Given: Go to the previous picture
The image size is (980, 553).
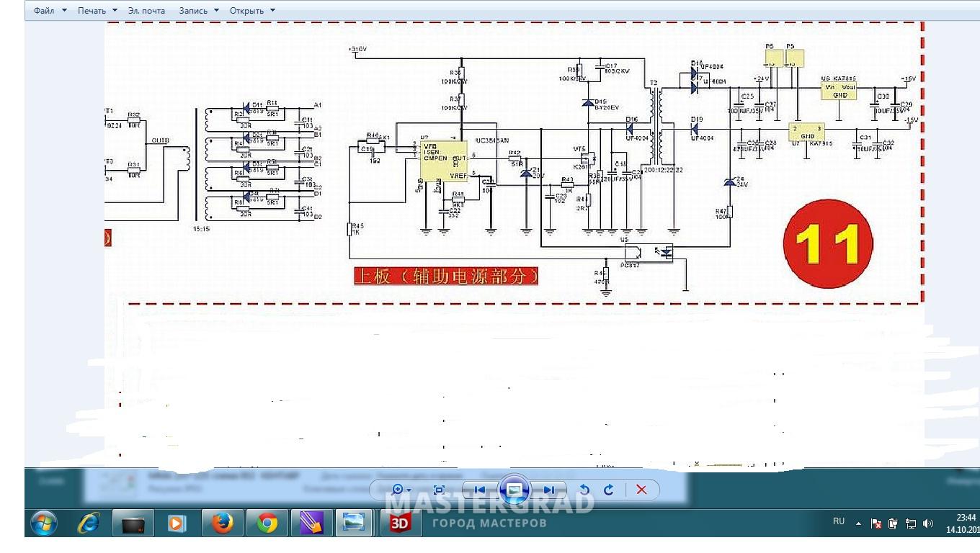Looking at the screenshot, I should click(x=479, y=490).
